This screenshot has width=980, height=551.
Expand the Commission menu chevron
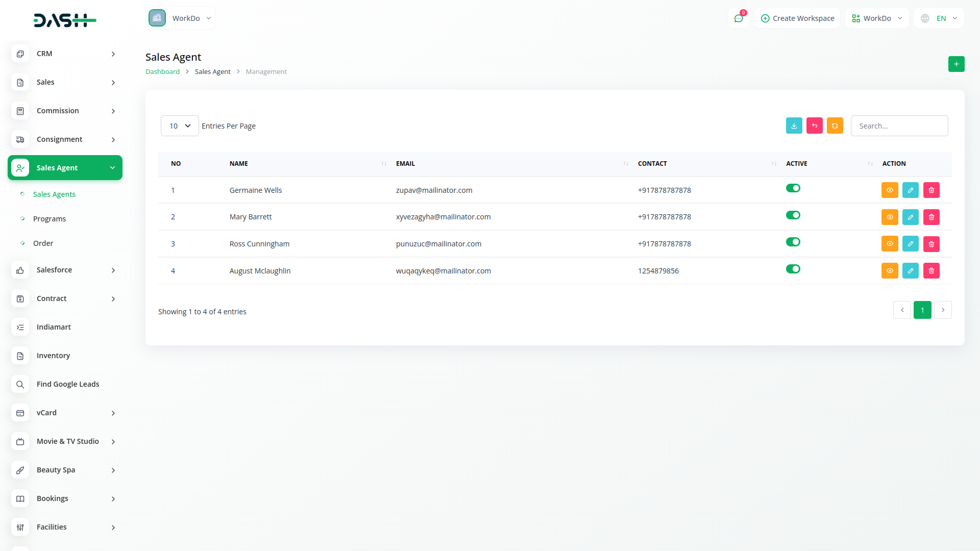[x=113, y=111]
